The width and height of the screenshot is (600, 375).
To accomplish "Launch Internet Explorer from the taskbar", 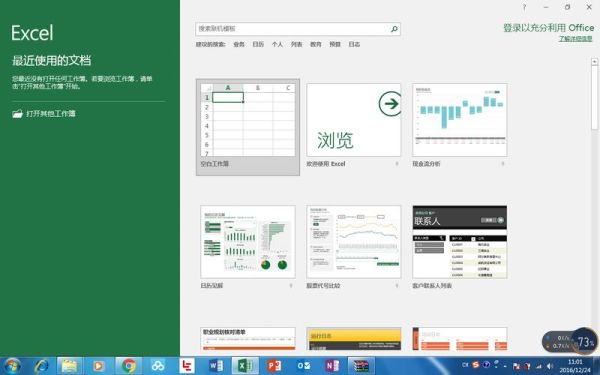I will coord(41,366).
